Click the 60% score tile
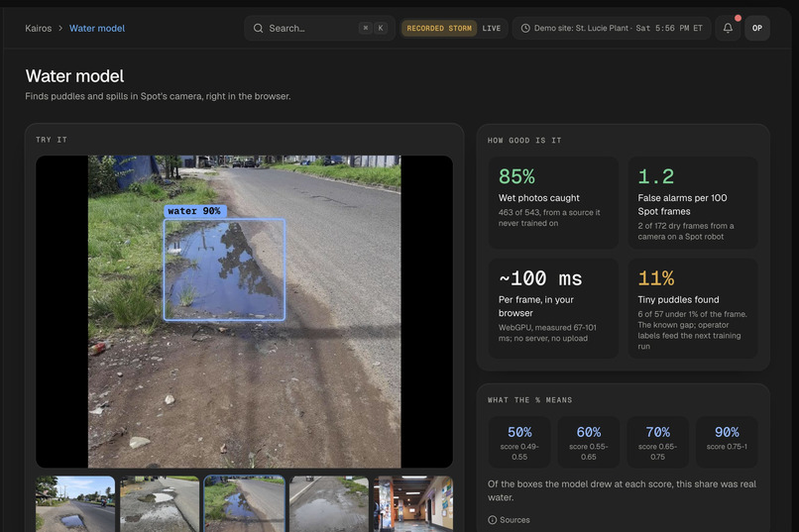The image size is (799, 532). click(x=589, y=442)
